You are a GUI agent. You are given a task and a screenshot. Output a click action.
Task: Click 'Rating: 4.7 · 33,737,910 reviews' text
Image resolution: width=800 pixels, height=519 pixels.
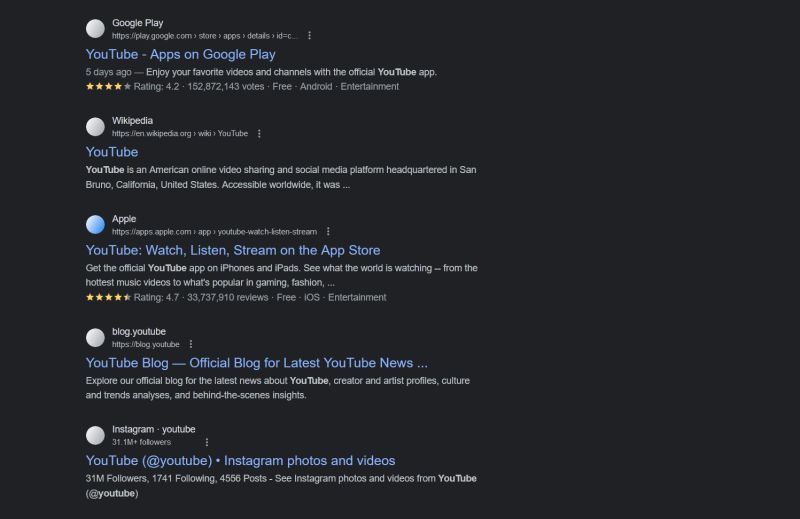pos(201,298)
